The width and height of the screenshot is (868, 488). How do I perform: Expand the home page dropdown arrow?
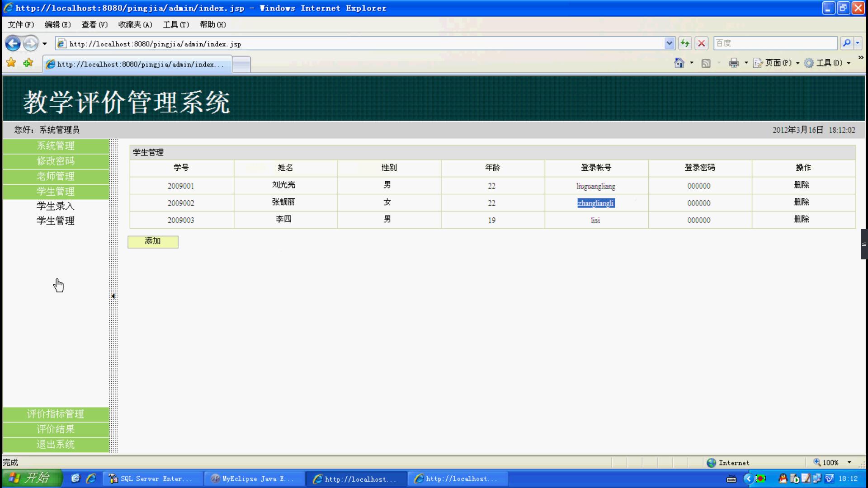click(x=692, y=63)
